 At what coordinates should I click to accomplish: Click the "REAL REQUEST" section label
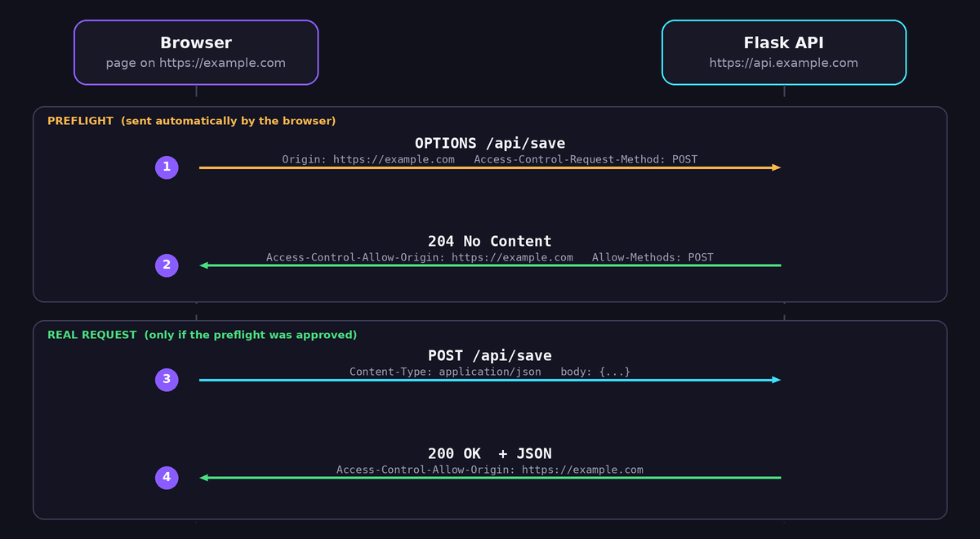pyautogui.click(x=92, y=335)
